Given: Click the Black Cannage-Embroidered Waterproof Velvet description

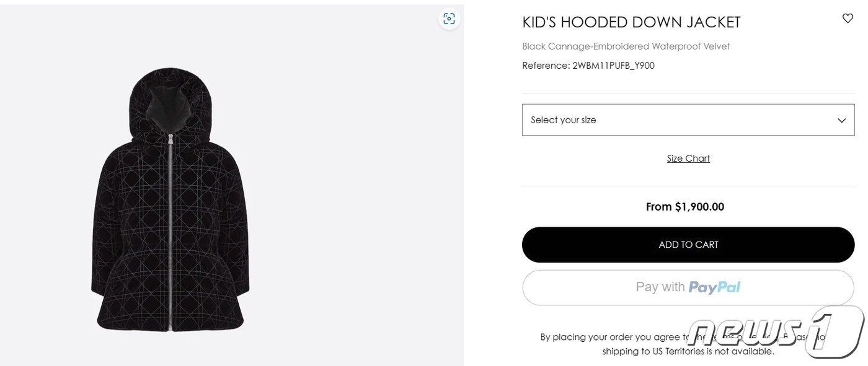Looking at the screenshot, I should [x=626, y=46].
